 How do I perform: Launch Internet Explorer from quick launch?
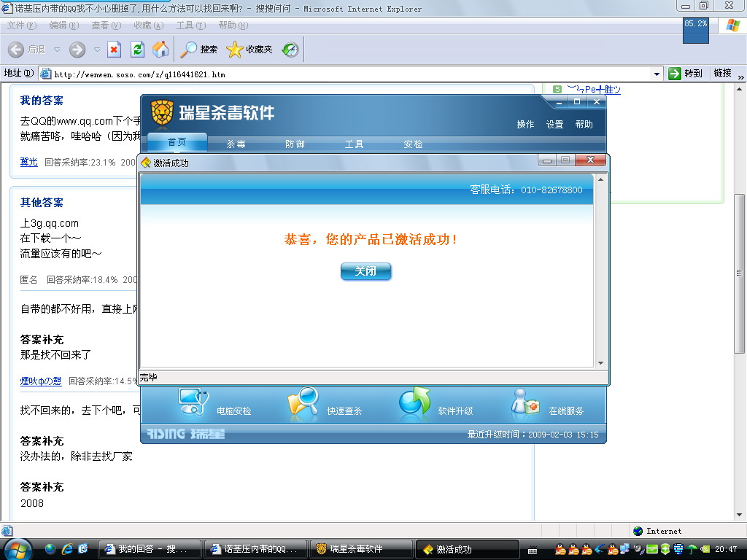click(x=66, y=549)
